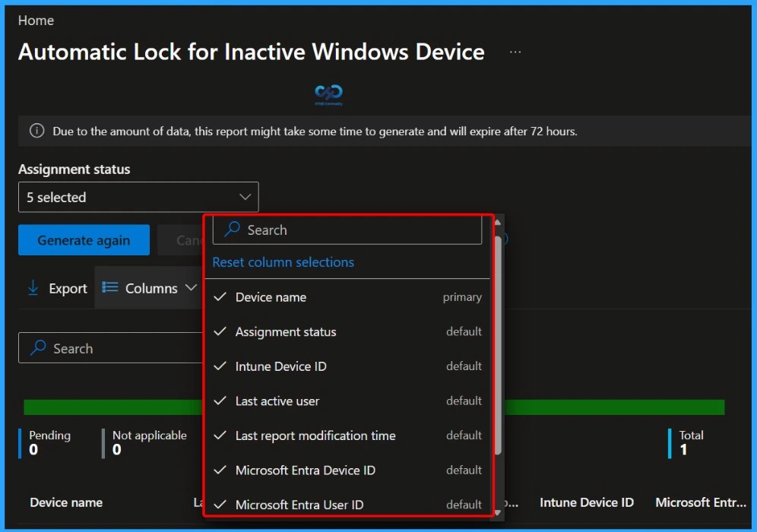Uncheck the Last active user column
Image resolution: width=757 pixels, height=532 pixels.
coord(220,401)
